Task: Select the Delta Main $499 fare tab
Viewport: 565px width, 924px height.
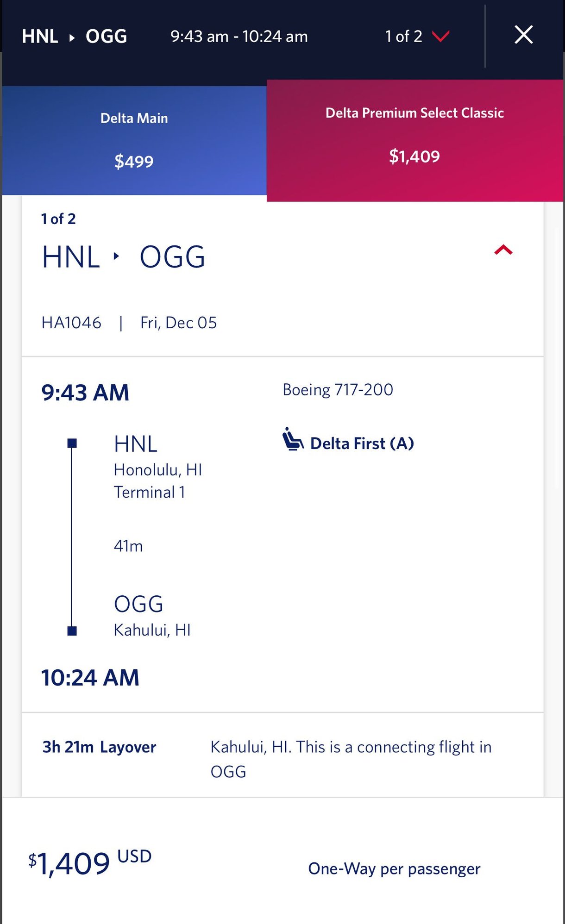Action: [134, 140]
